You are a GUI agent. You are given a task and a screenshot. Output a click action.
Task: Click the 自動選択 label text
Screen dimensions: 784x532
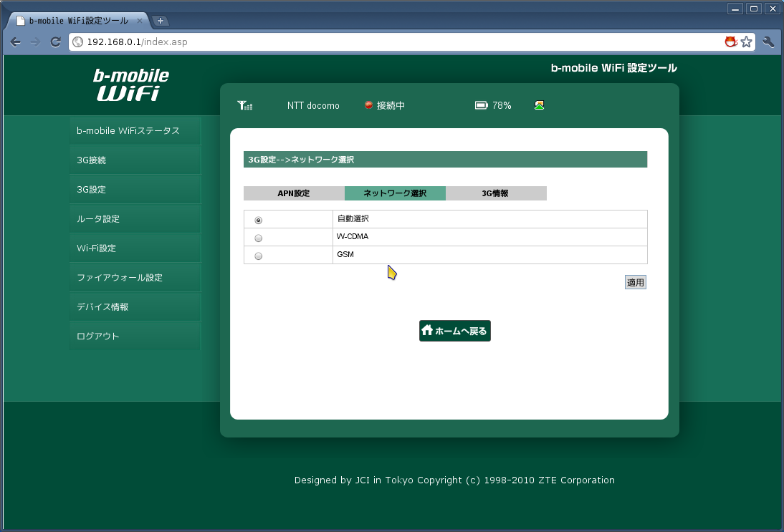pyautogui.click(x=353, y=219)
